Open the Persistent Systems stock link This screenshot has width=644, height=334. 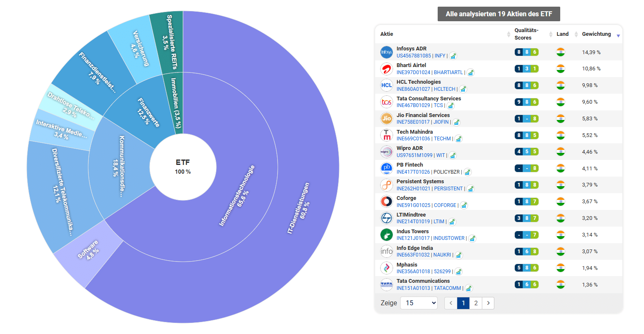tap(420, 182)
